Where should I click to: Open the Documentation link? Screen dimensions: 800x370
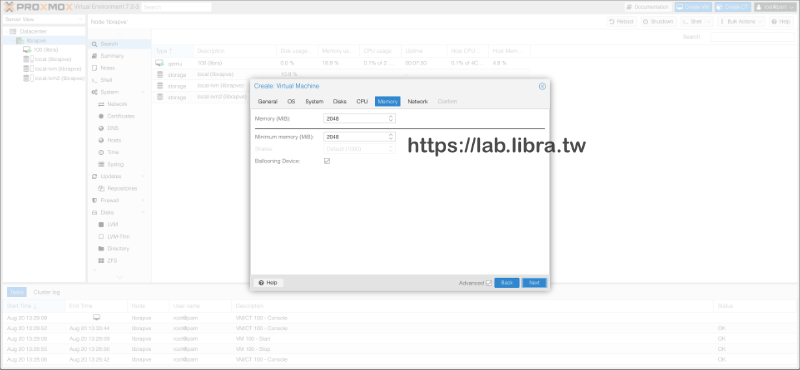coord(647,7)
